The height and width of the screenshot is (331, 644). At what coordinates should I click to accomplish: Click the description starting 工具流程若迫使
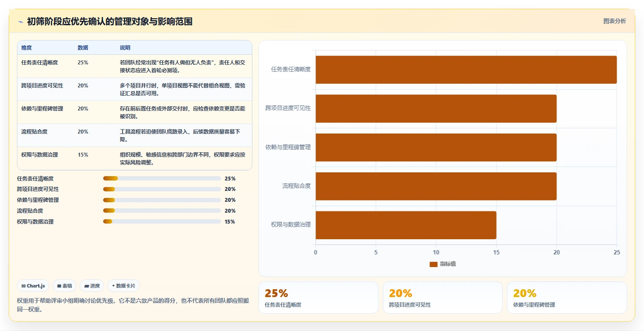pos(180,135)
